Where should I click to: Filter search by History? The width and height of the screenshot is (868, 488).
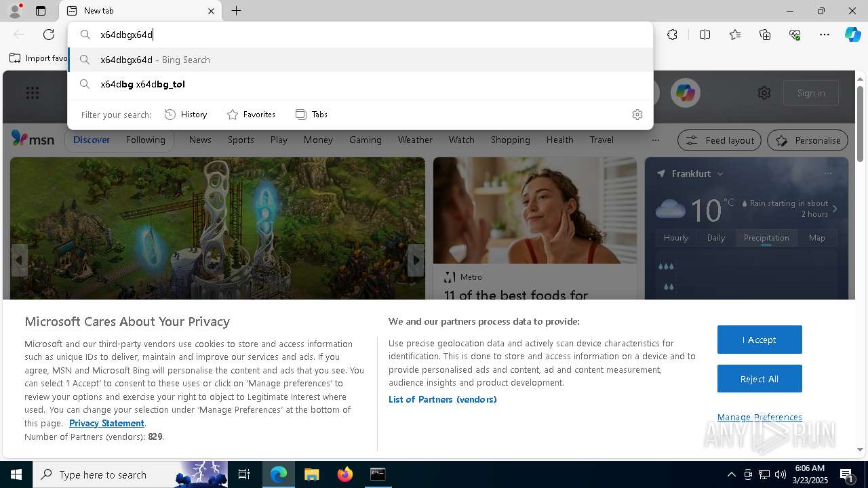186,115
